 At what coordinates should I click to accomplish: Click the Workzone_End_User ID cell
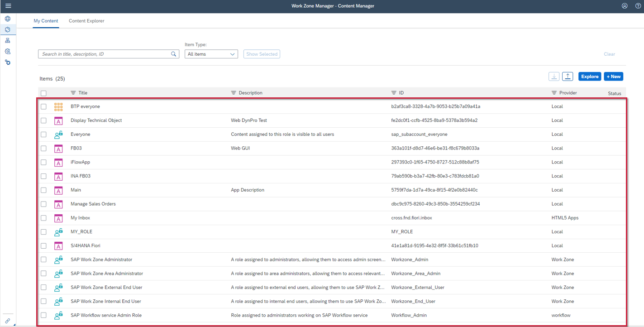[x=413, y=301]
